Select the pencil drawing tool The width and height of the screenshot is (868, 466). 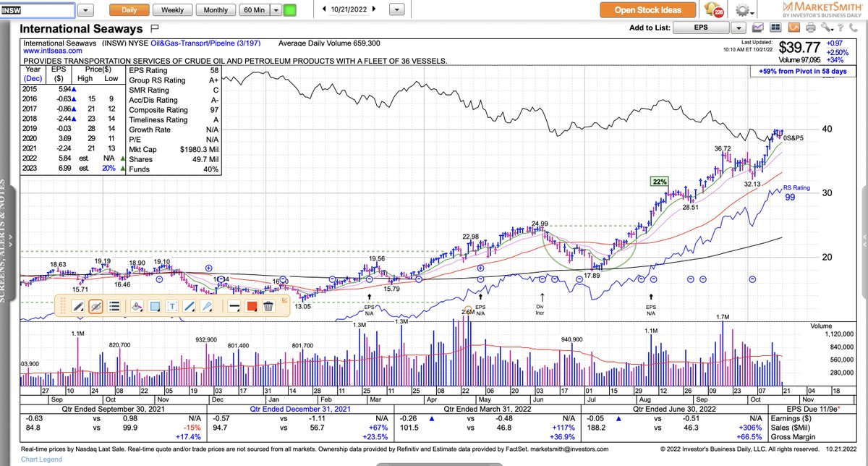coord(77,306)
